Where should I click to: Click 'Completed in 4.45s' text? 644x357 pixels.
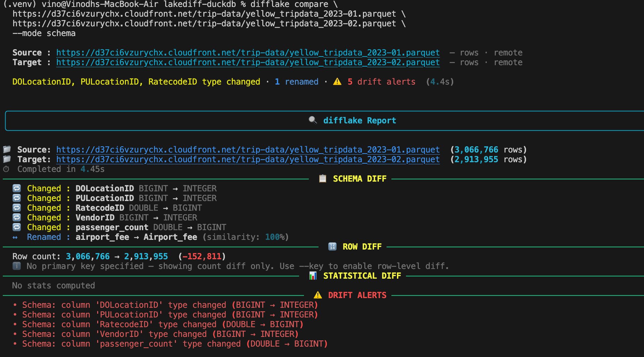pyautogui.click(x=61, y=169)
